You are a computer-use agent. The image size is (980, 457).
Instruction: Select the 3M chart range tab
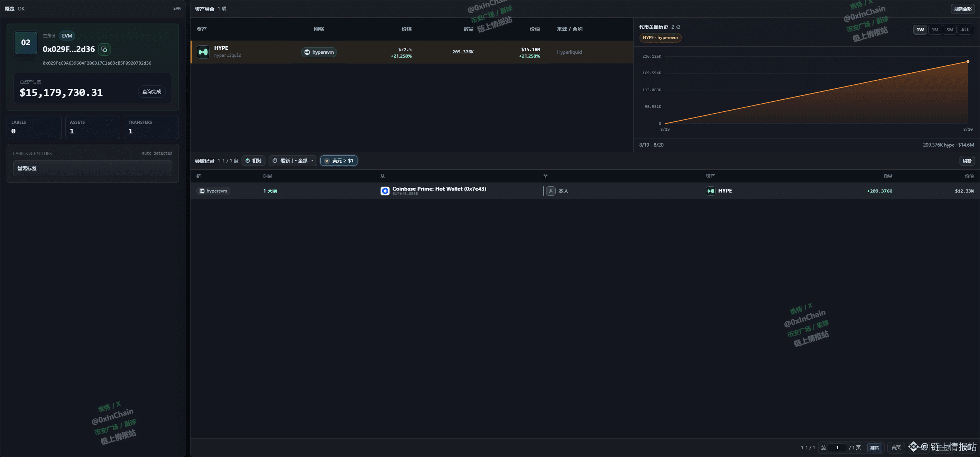click(949, 30)
